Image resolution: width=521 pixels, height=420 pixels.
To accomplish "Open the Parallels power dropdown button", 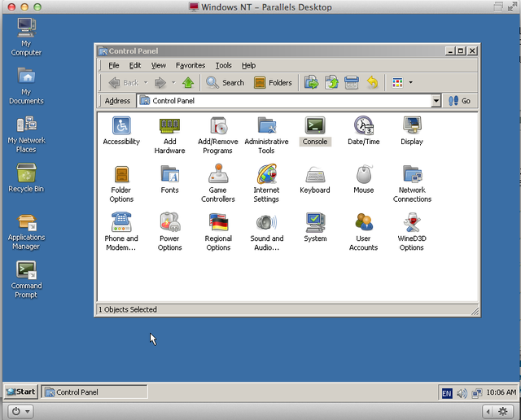I will tap(20, 411).
